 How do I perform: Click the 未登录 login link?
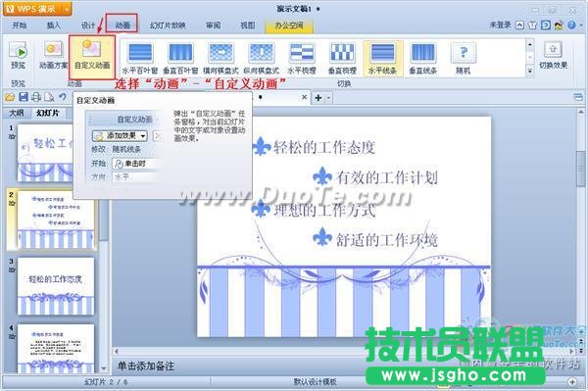click(x=500, y=24)
